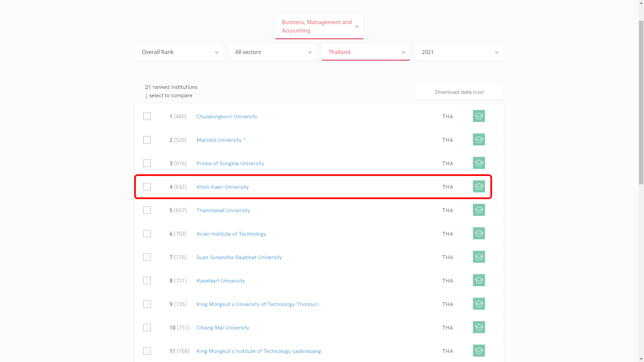Select the Prince of Songkla University checkbox
The image size is (644, 362).
pyautogui.click(x=147, y=163)
